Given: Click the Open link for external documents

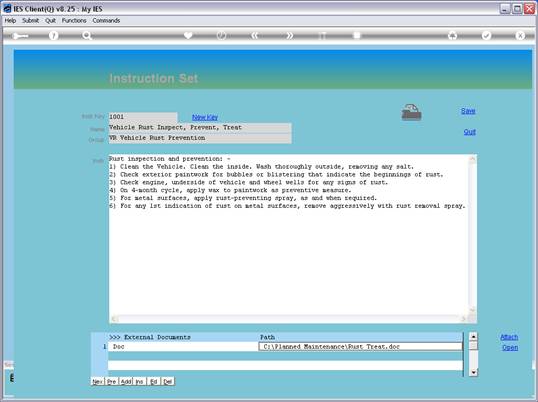Looking at the screenshot, I should (510, 347).
